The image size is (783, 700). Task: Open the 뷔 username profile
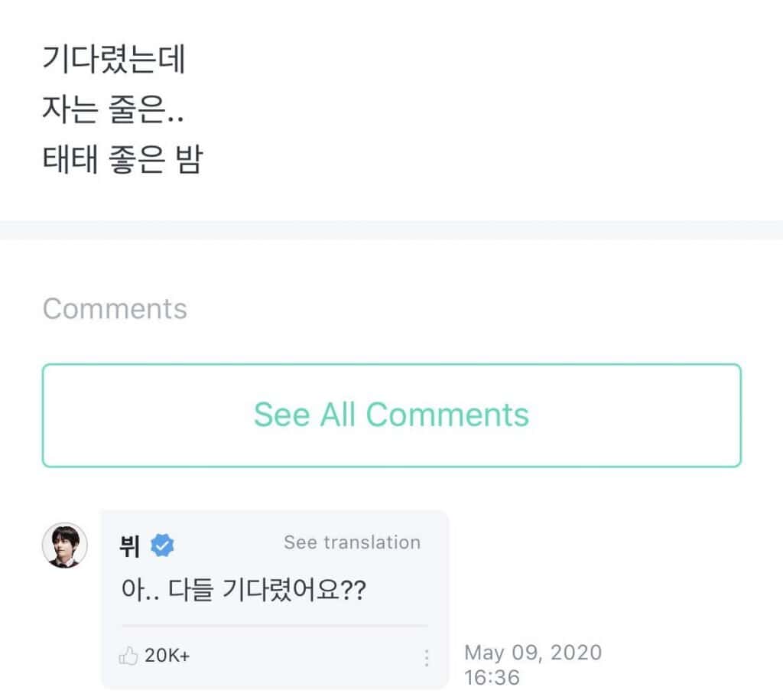[130, 546]
